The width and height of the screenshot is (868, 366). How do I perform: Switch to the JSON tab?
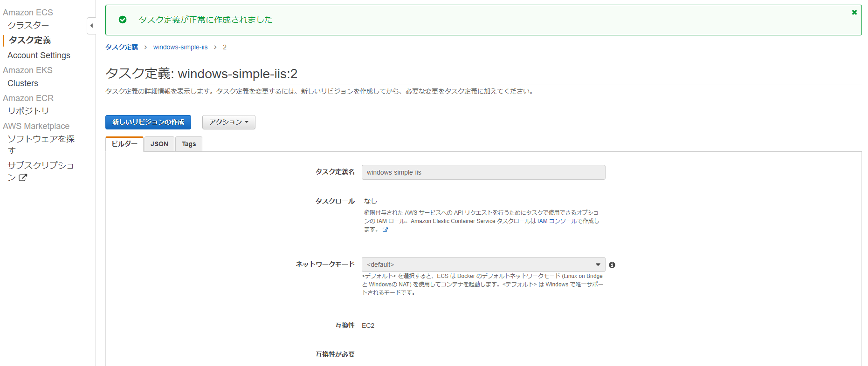coord(159,144)
